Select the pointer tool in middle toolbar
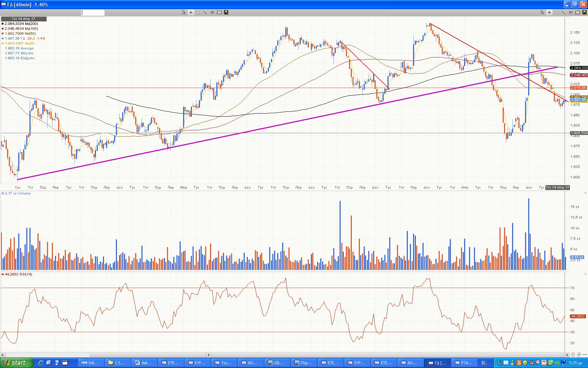This screenshot has height=368, width=588. 184,12
